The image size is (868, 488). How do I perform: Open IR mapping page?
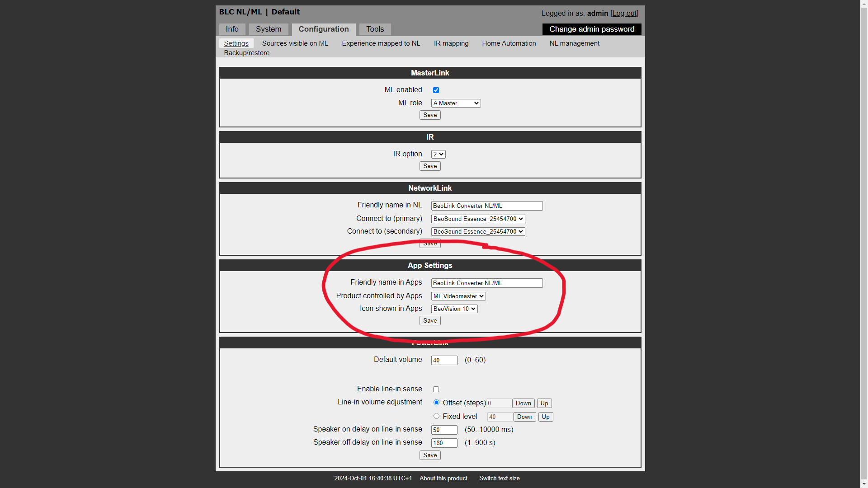(451, 43)
